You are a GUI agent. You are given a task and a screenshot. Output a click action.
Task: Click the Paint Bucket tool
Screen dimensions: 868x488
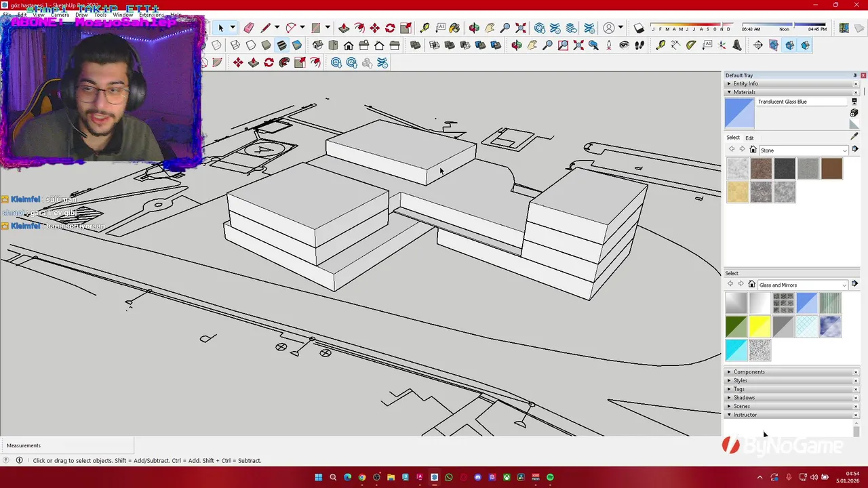click(454, 28)
